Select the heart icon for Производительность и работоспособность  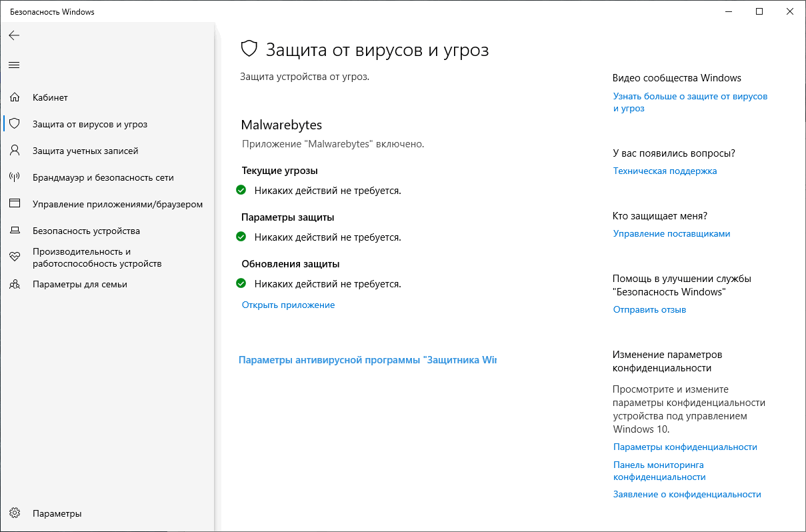coord(14,257)
